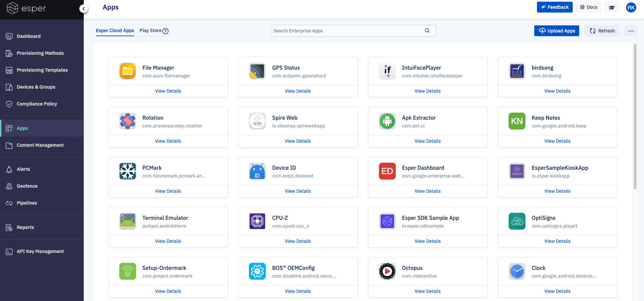Click the Apps grid icon in the sidebar
Viewport: 644px width, 301px height.
[x=9, y=128]
